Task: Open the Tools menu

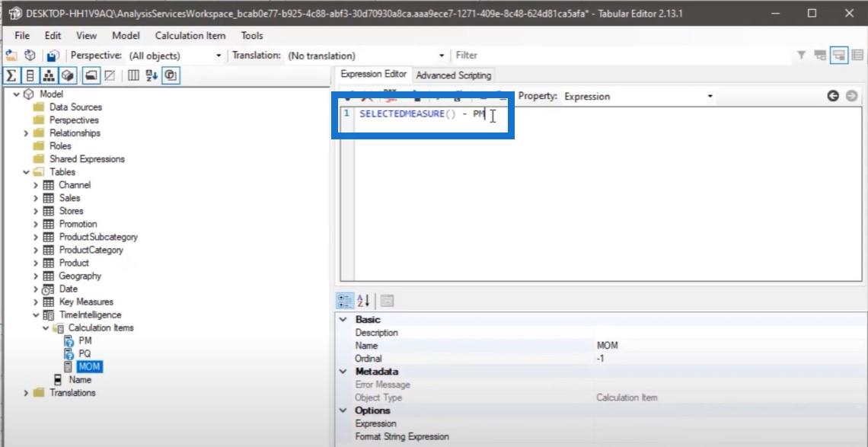Action: coord(252,36)
